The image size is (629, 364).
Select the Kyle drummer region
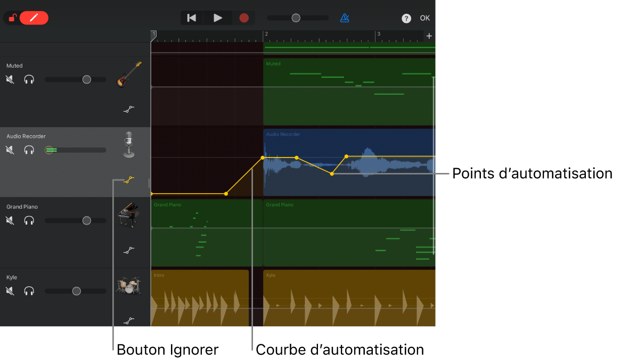click(x=349, y=298)
